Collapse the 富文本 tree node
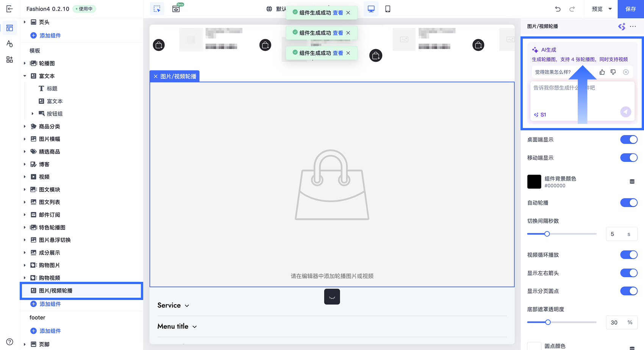644x350 pixels. [25, 76]
